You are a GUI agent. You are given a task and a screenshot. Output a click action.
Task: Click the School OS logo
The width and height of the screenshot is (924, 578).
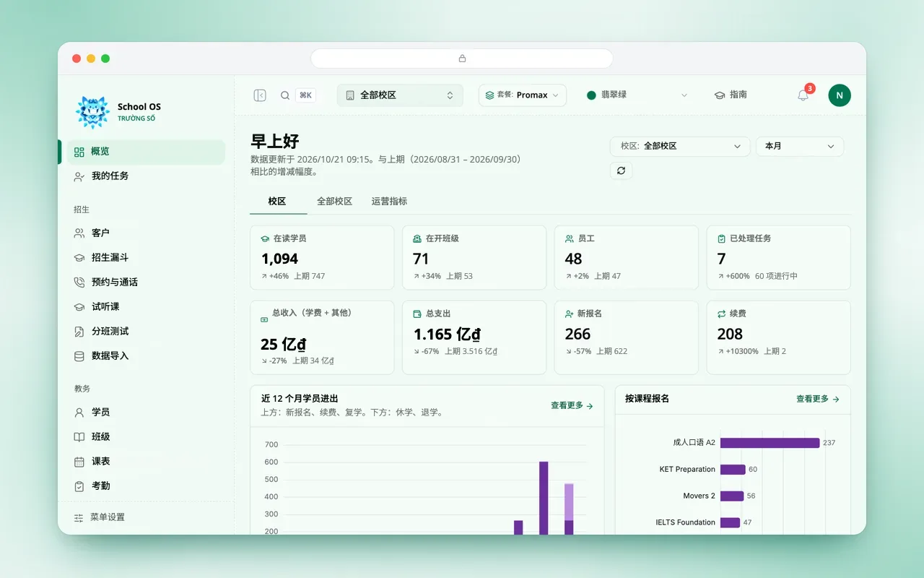pos(92,112)
